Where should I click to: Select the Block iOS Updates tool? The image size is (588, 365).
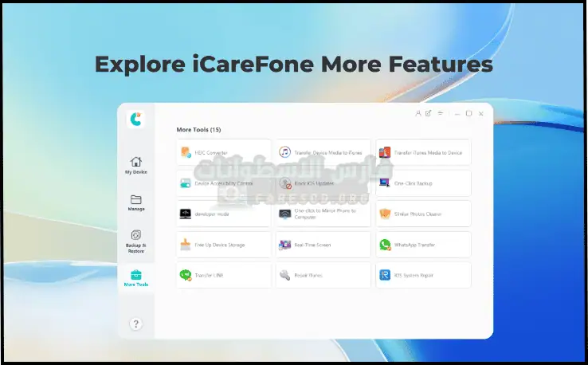[323, 182]
